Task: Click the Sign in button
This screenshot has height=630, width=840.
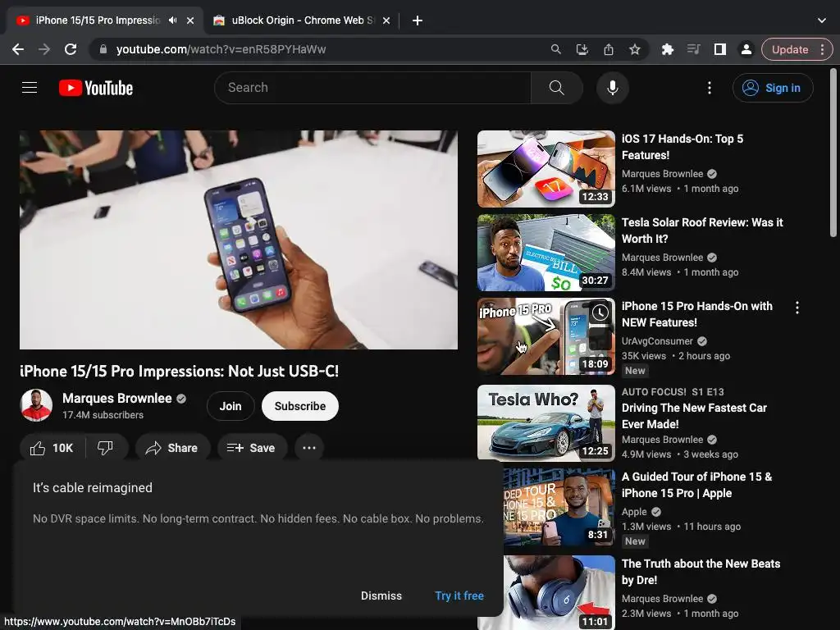Action: (773, 88)
